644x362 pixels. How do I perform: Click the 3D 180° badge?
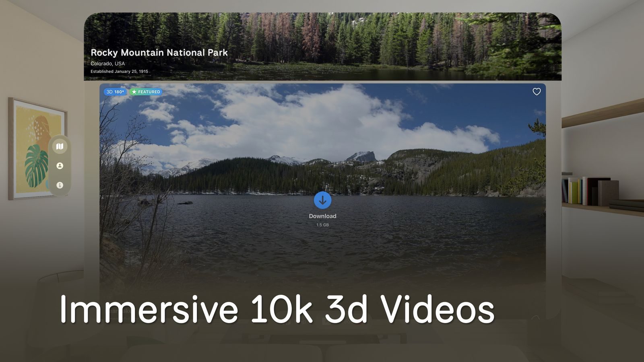(115, 92)
